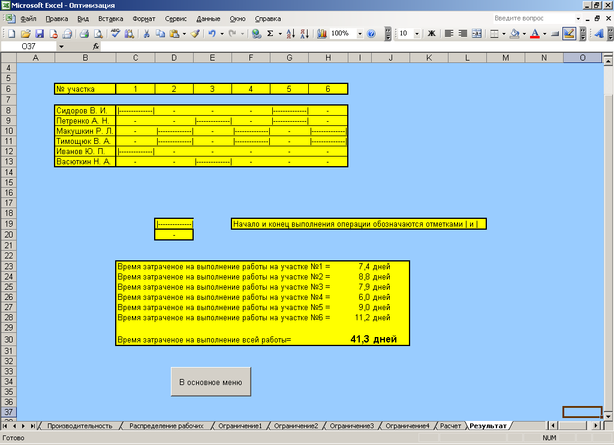Switch to the Расчет sheet tab
The height and width of the screenshot is (445, 614).
click(452, 426)
